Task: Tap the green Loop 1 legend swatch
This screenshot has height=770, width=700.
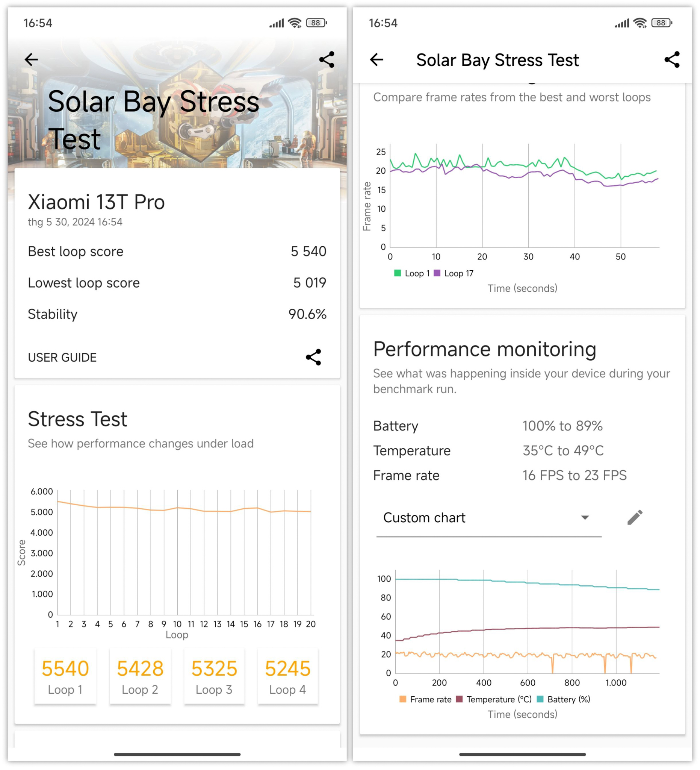Action: coord(397,273)
